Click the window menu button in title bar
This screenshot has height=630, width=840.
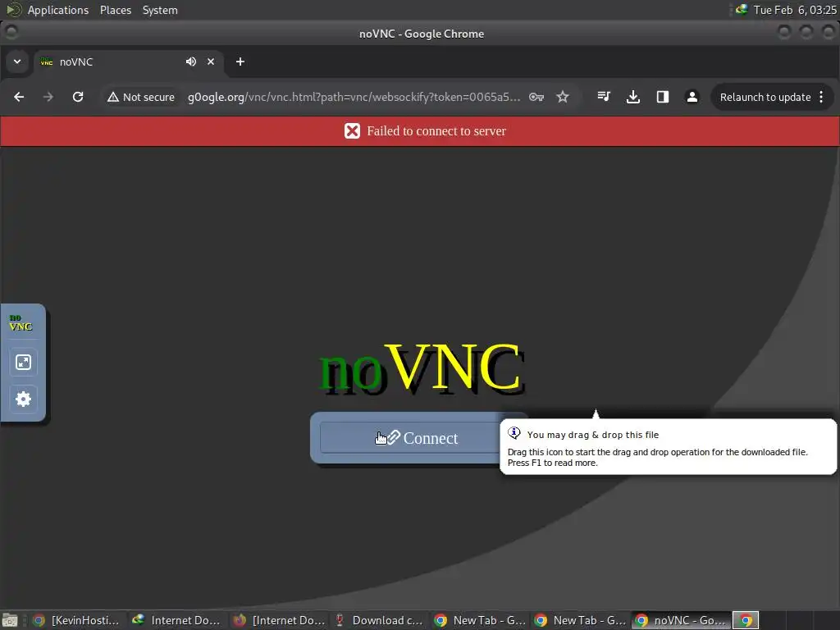[11, 32]
